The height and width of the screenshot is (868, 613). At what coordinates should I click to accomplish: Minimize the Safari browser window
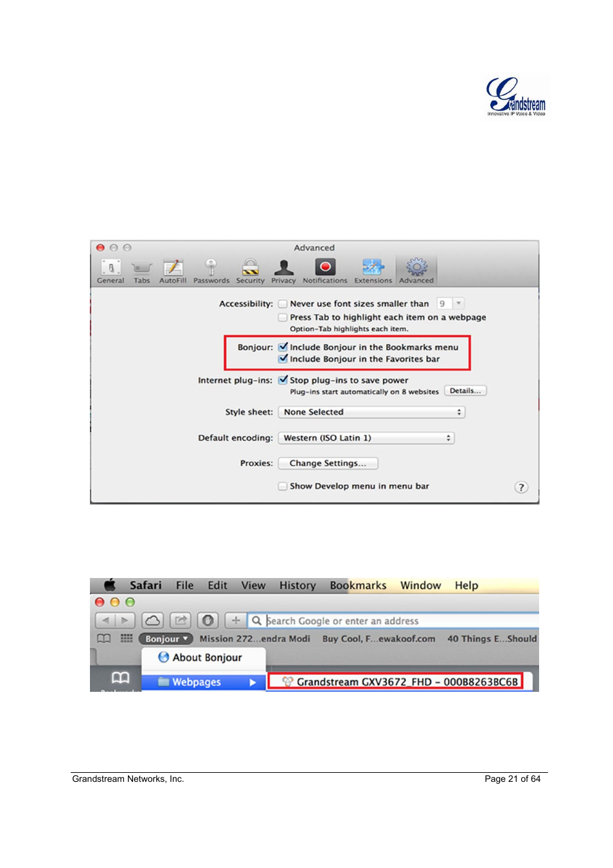pyautogui.click(x=115, y=602)
